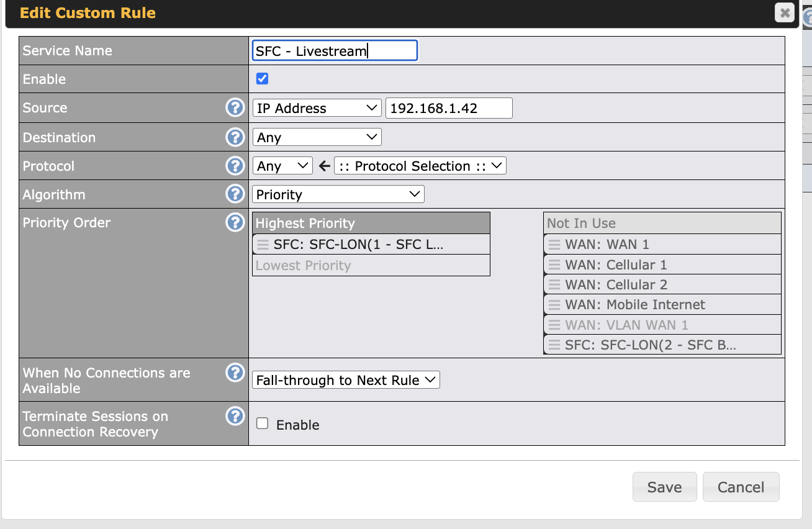Click the Algorithm help question mark

point(235,194)
